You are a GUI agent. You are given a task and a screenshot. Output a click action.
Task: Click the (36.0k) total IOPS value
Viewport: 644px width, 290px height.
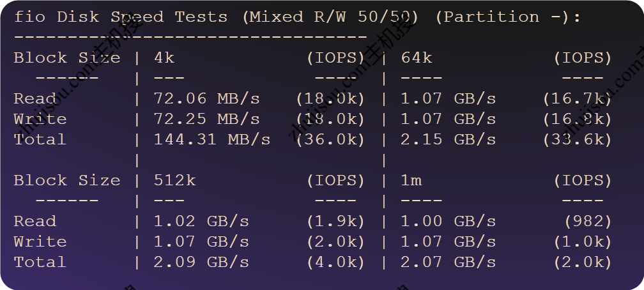click(x=330, y=140)
